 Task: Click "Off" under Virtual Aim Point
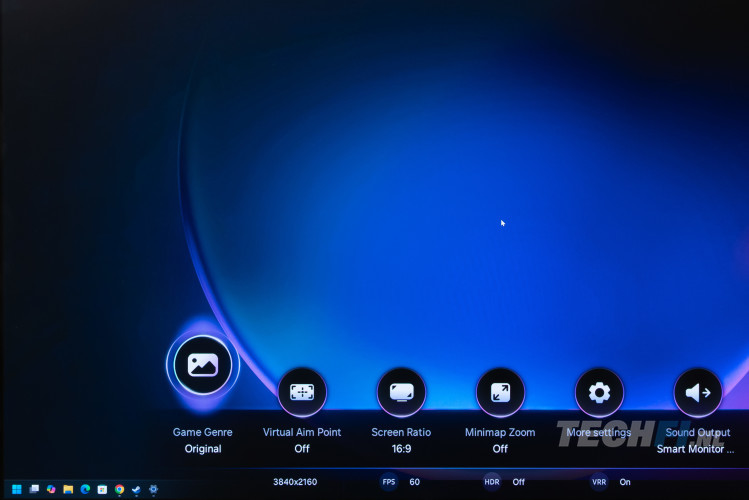point(302,449)
